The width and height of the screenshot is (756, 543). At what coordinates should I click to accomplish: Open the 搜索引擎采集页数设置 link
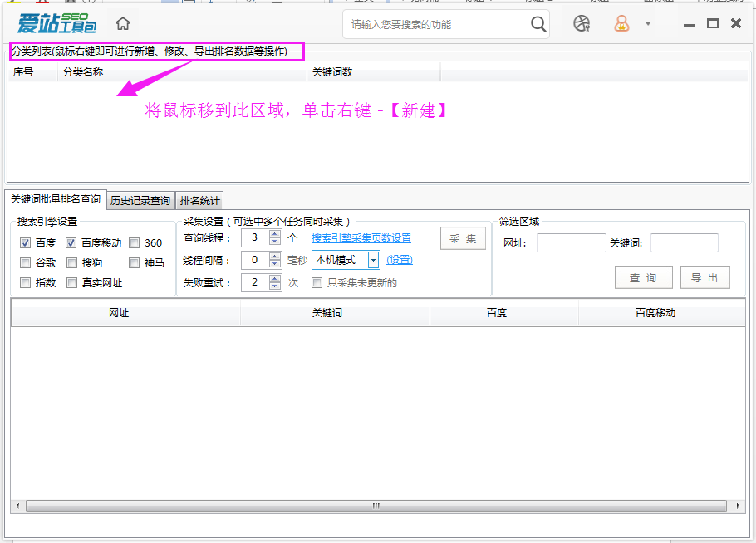tap(361, 238)
